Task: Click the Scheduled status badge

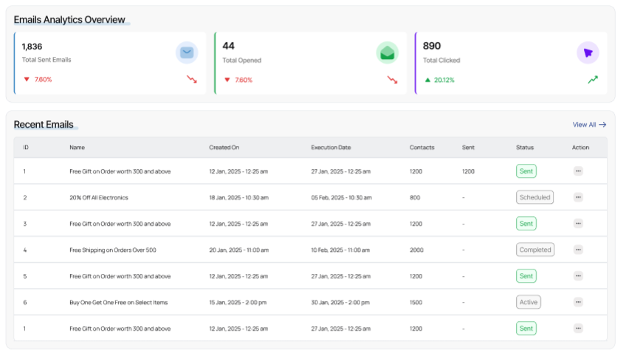Action: tap(535, 197)
